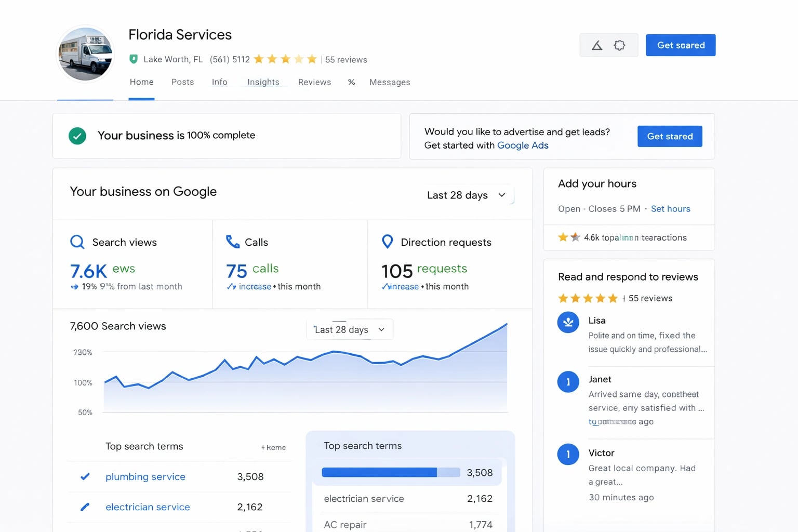Open the settings gear icon
This screenshot has height=532, width=798.
[619, 45]
